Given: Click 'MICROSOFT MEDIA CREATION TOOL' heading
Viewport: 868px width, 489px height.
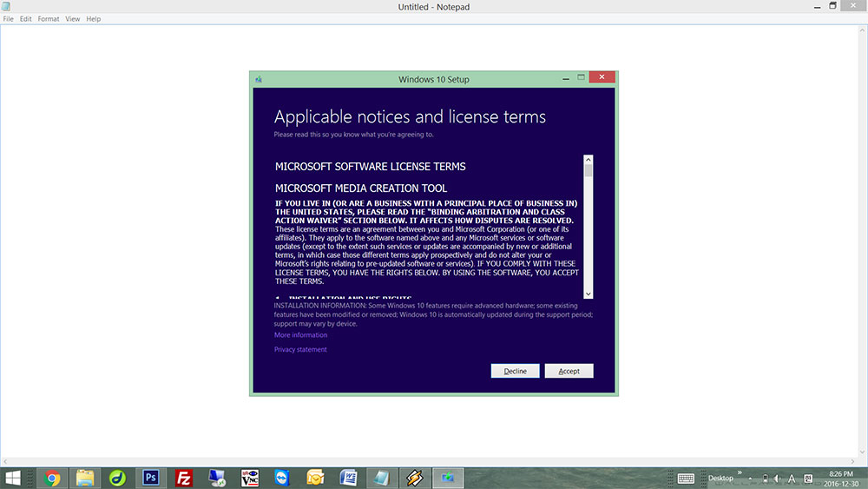Looking at the screenshot, I should pyautogui.click(x=361, y=188).
